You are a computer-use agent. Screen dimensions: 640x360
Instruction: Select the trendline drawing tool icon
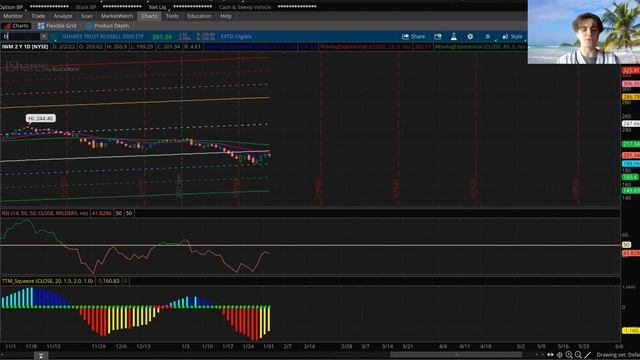coord(588,355)
